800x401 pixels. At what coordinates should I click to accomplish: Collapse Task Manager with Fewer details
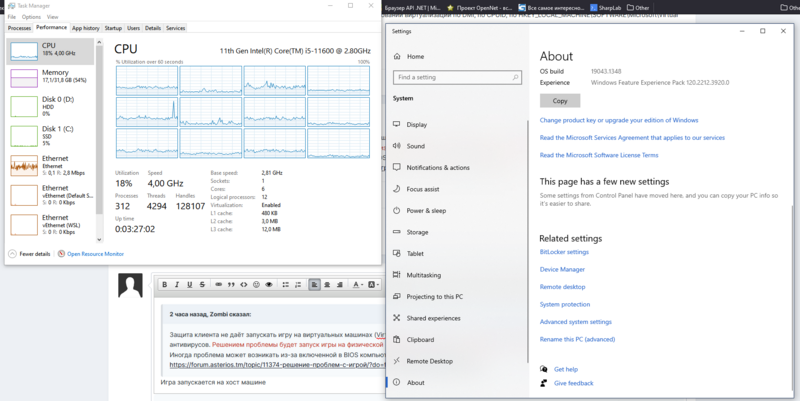tap(30, 254)
